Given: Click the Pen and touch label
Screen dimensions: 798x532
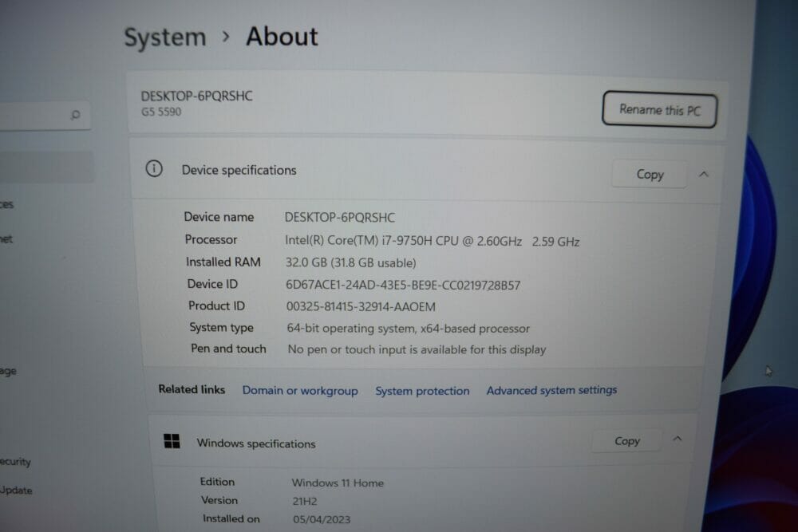Looking at the screenshot, I should [x=228, y=349].
